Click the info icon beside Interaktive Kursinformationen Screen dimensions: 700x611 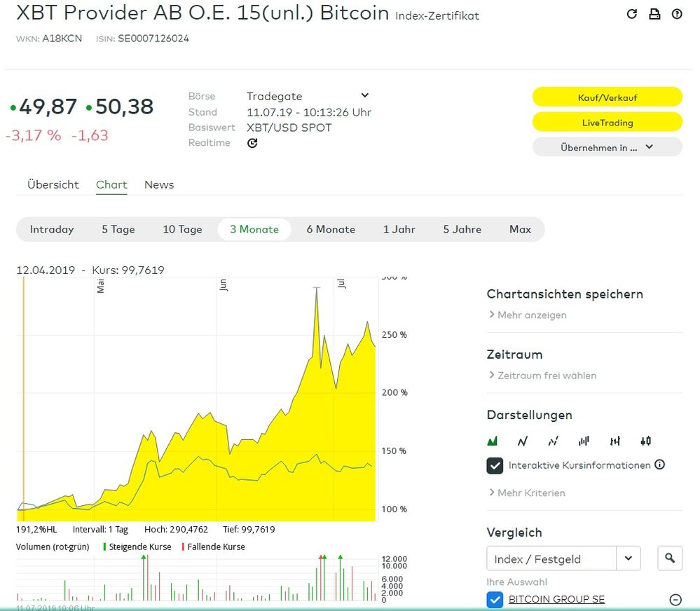click(659, 465)
